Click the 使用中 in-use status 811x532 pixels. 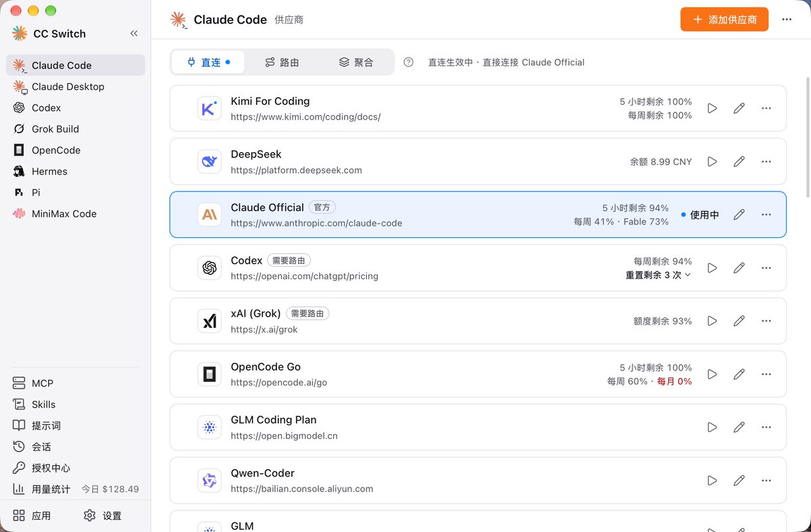pos(700,214)
